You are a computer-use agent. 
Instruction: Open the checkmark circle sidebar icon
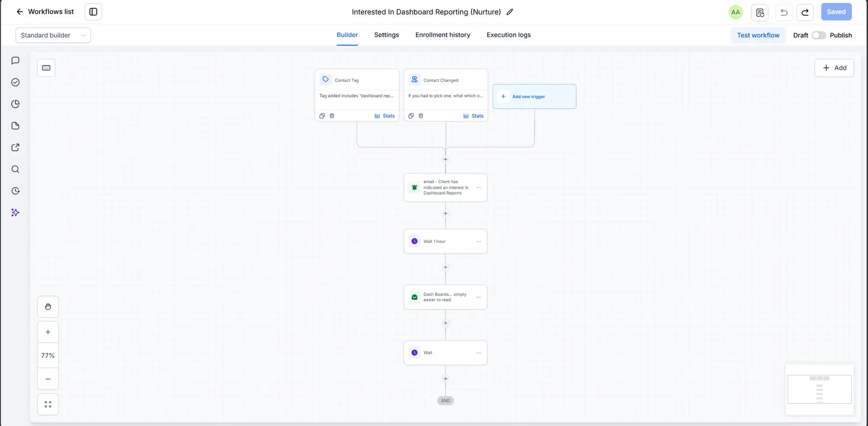click(15, 82)
